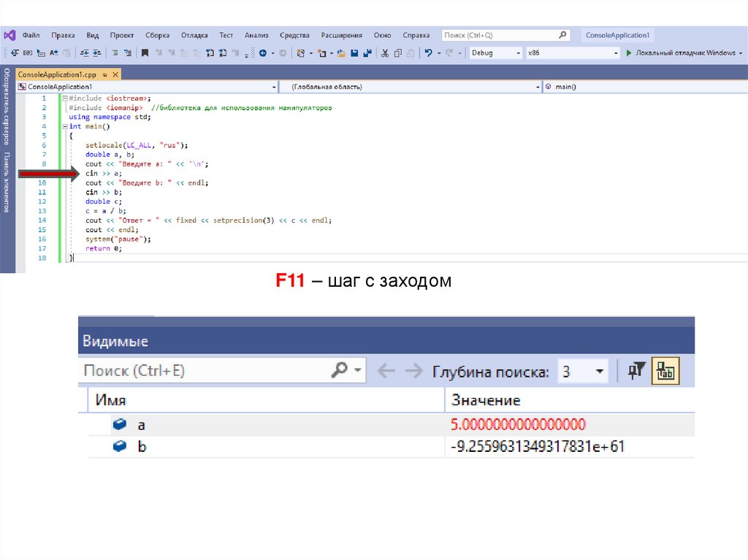The width and height of the screenshot is (748, 560).
Task: Click the Navigate Back arrow icon
Action: point(262,53)
